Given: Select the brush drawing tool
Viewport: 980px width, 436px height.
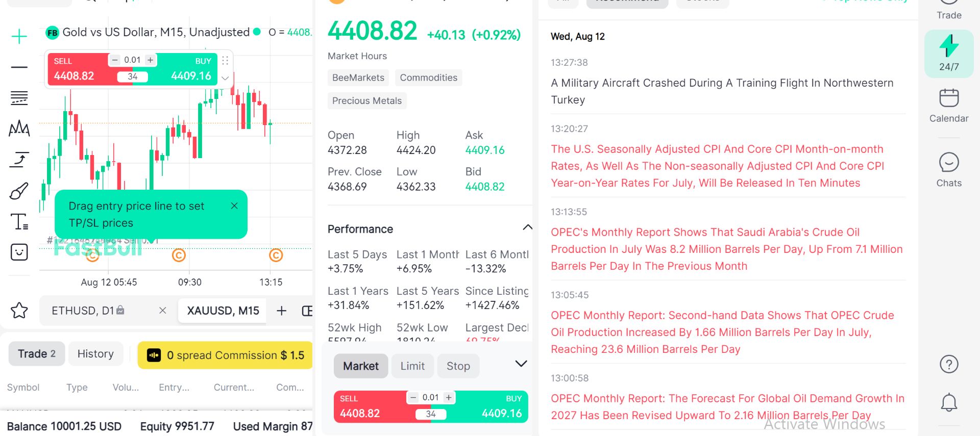Looking at the screenshot, I should (19, 191).
